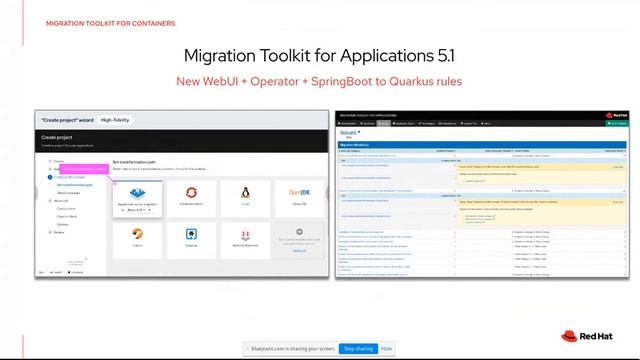Open the Custom labels wizard sub-step
640x360 pixels.
tap(67, 216)
